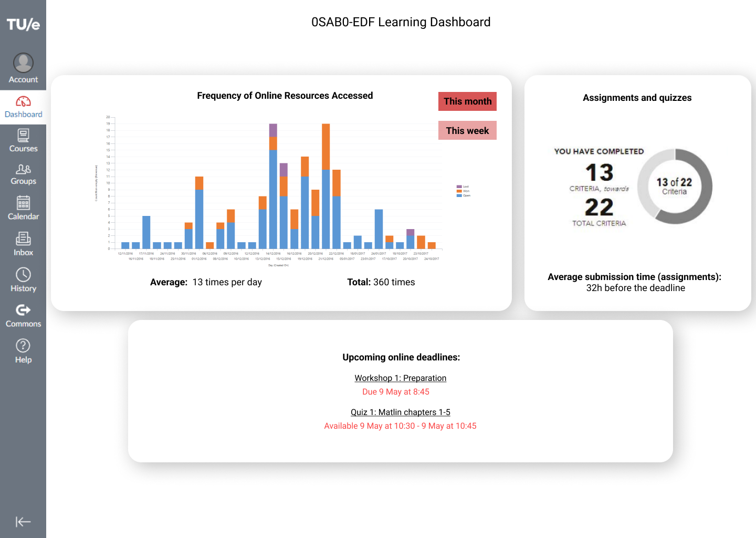Image resolution: width=756 pixels, height=538 pixels.
Task: Switch chart to This week
Action: pyautogui.click(x=467, y=131)
